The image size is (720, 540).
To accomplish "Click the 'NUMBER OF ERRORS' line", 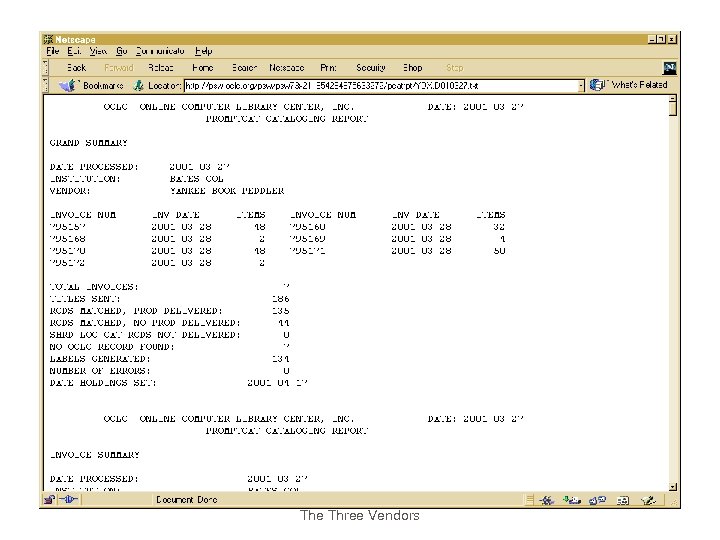I will [169, 371].
